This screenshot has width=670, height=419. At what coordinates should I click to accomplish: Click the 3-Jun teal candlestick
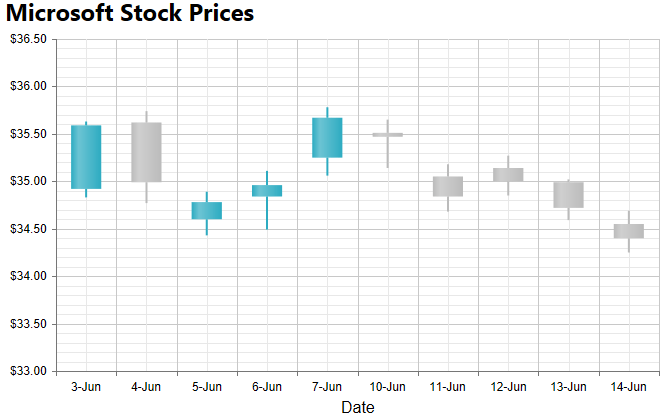86,157
